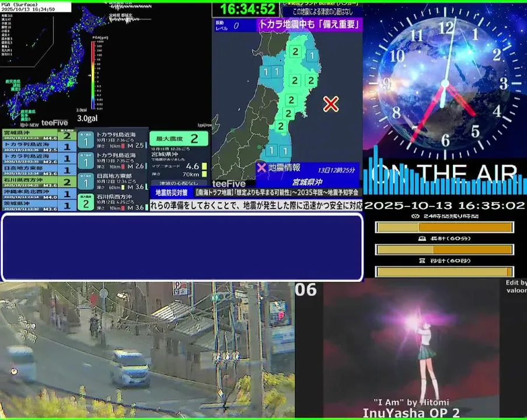Click the yellow indicator beside magnitude 4.6
Screen dimensions: 527x420
[204, 166]
